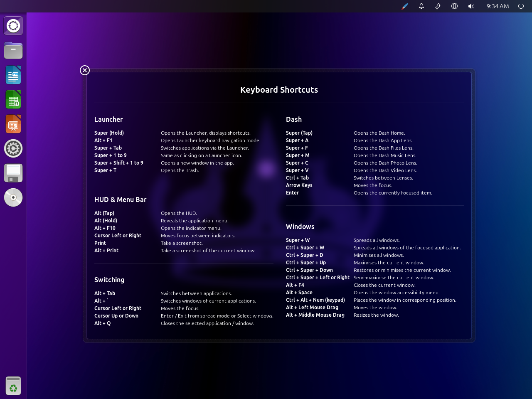This screenshot has height=399, width=532.
Task: Click the Ctrl + Super + Up text
Action: tap(306, 263)
